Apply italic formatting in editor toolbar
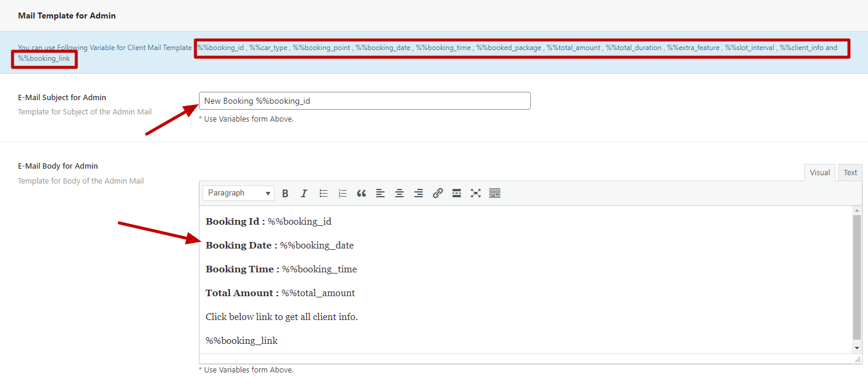 tap(304, 193)
